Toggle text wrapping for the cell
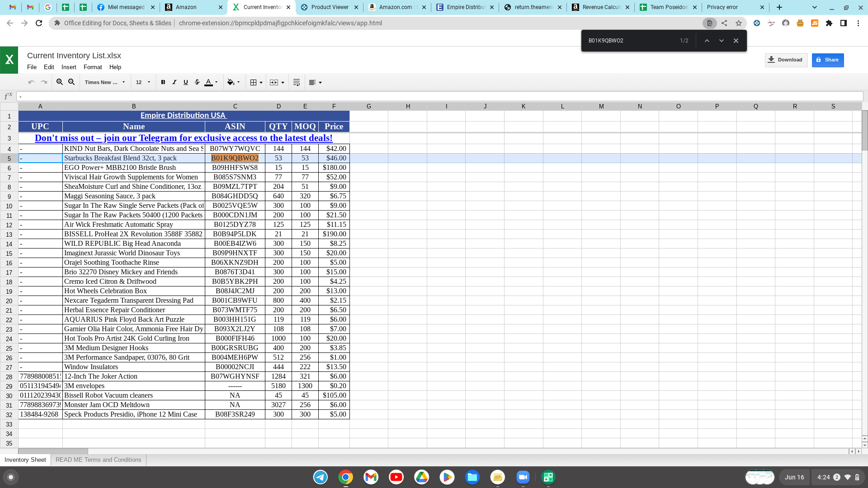 [x=297, y=82]
